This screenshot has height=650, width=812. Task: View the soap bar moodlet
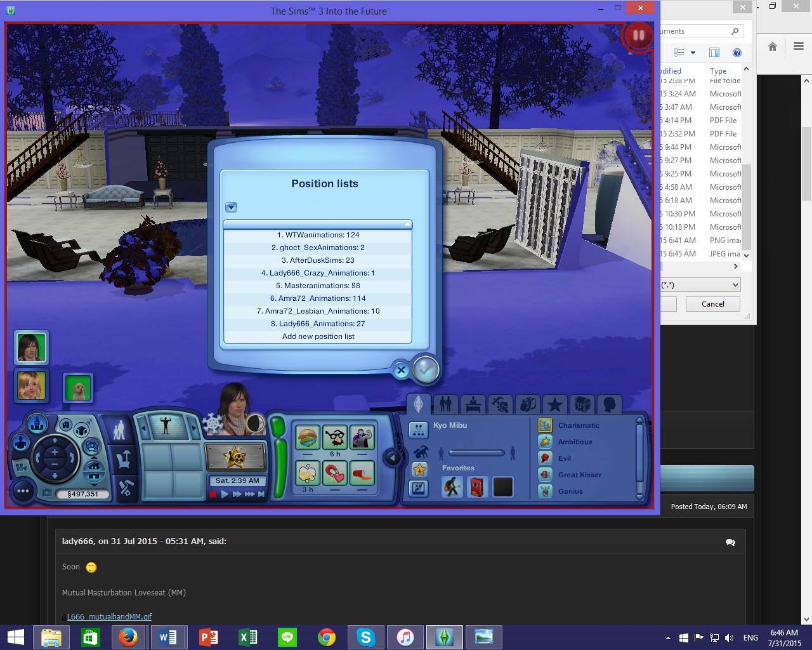(x=308, y=473)
